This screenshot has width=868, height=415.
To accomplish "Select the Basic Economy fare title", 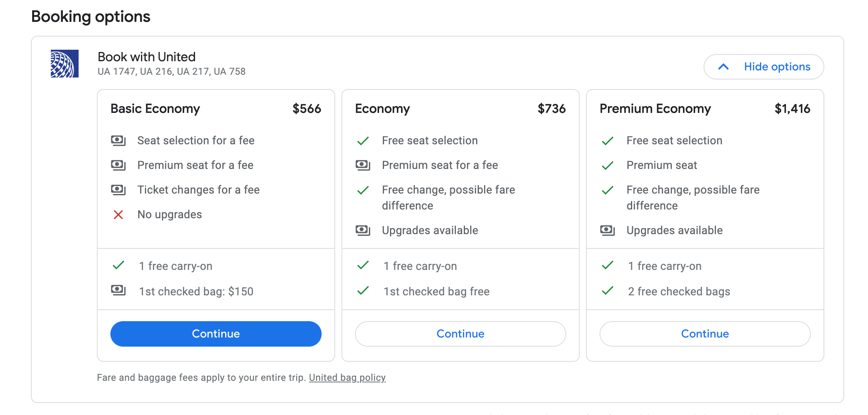I will [155, 109].
